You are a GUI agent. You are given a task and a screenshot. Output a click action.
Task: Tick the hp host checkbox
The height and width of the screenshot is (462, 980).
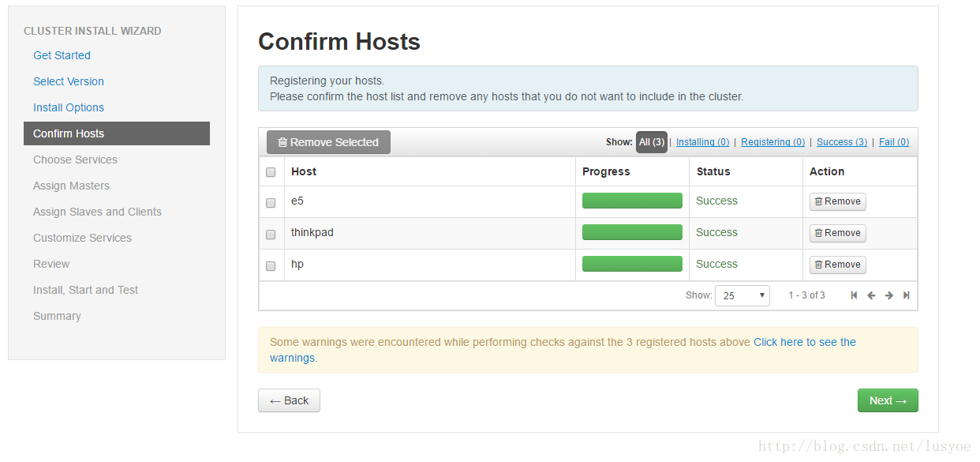pos(271,266)
